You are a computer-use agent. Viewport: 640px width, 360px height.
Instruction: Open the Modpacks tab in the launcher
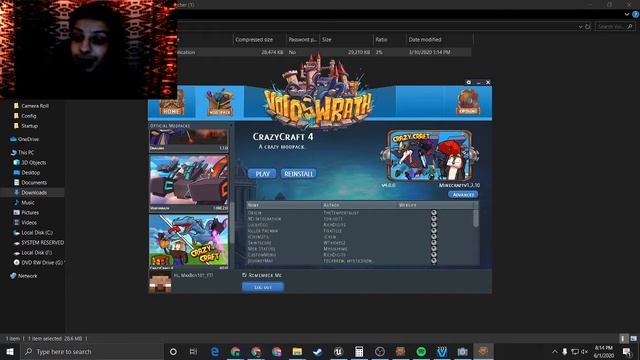220,102
